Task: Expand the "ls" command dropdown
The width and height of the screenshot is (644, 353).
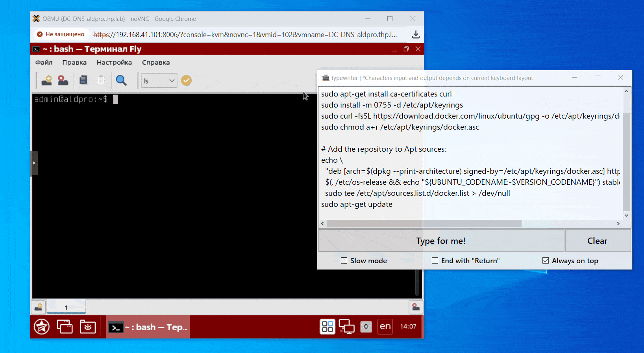Action: (172, 81)
